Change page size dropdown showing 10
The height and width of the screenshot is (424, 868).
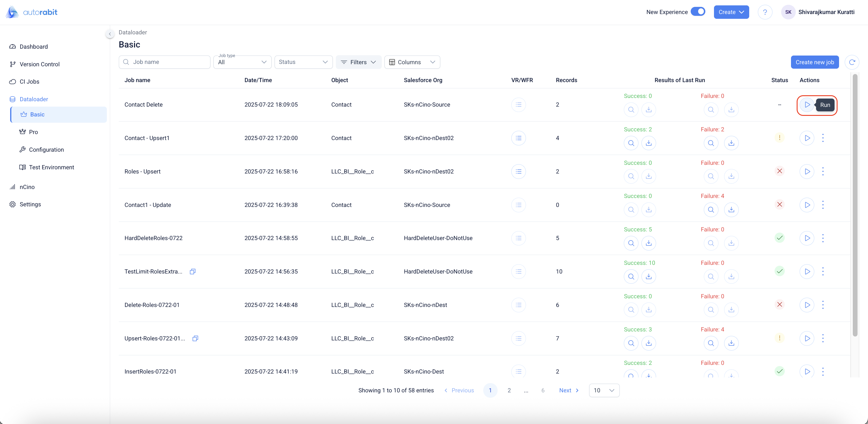pyautogui.click(x=604, y=390)
